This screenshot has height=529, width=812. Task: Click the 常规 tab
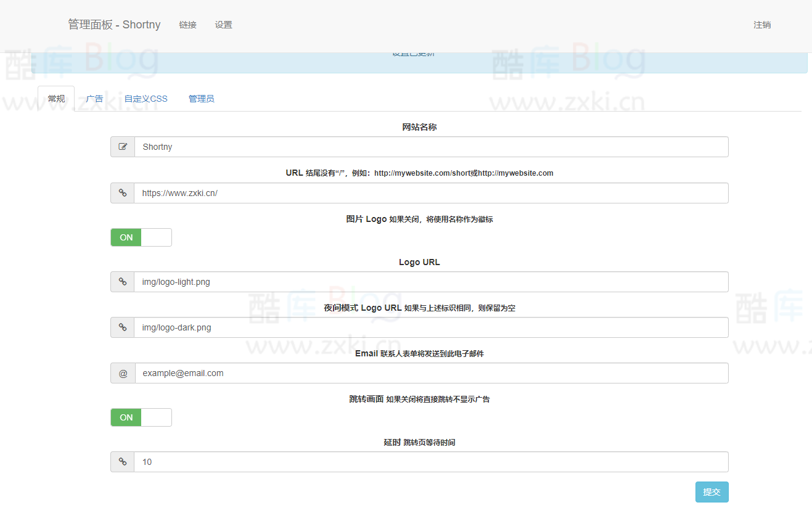point(55,99)
